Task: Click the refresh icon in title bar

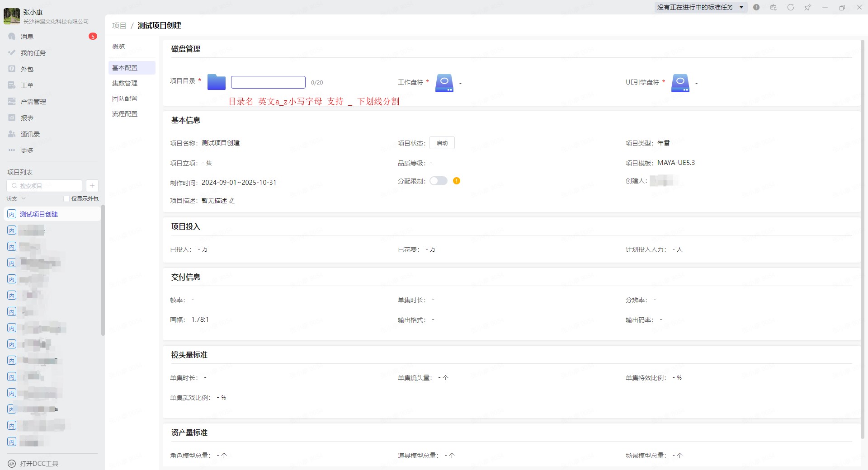Action: click(790, 7)
